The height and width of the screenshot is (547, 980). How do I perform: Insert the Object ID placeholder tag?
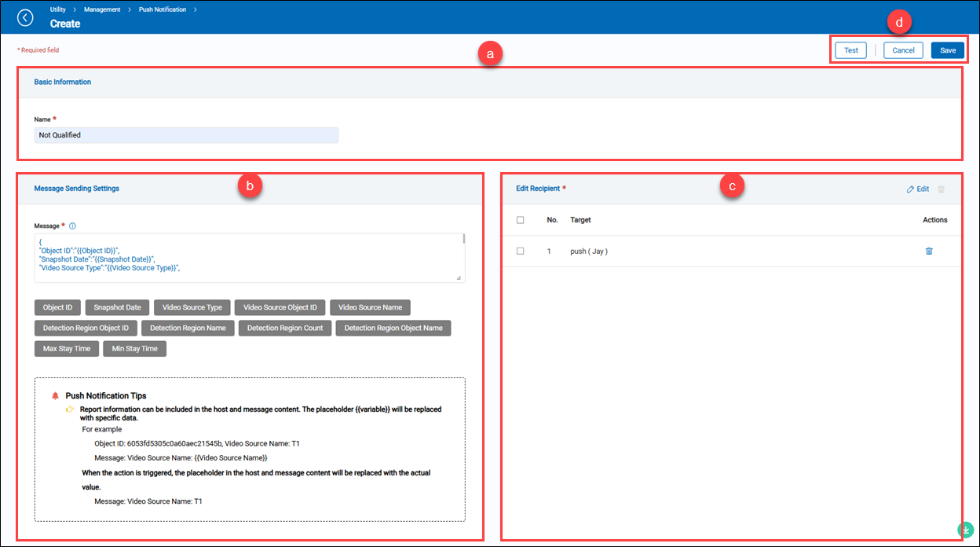tap(57, 307)
